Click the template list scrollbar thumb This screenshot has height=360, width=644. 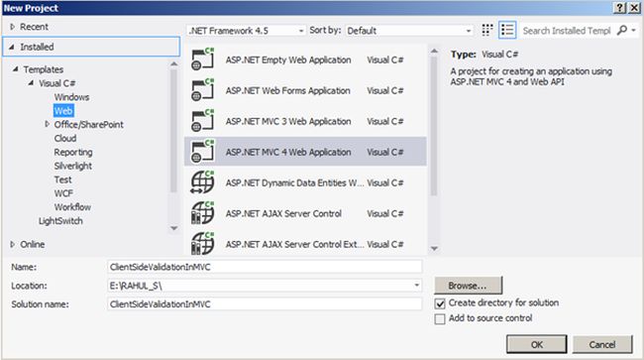click(x=434, y=126)
